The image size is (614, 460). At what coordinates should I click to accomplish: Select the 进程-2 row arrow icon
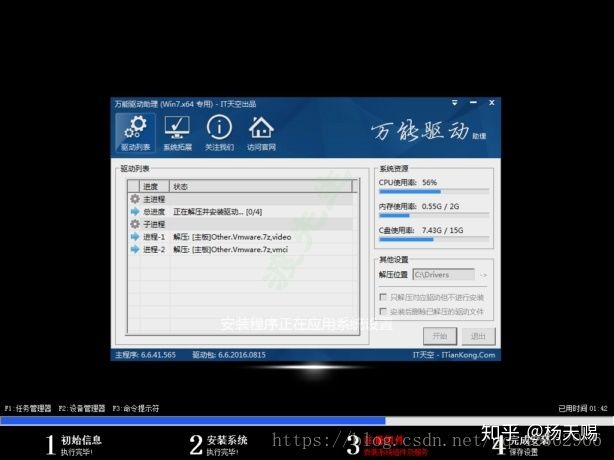[x=135, y=249]
